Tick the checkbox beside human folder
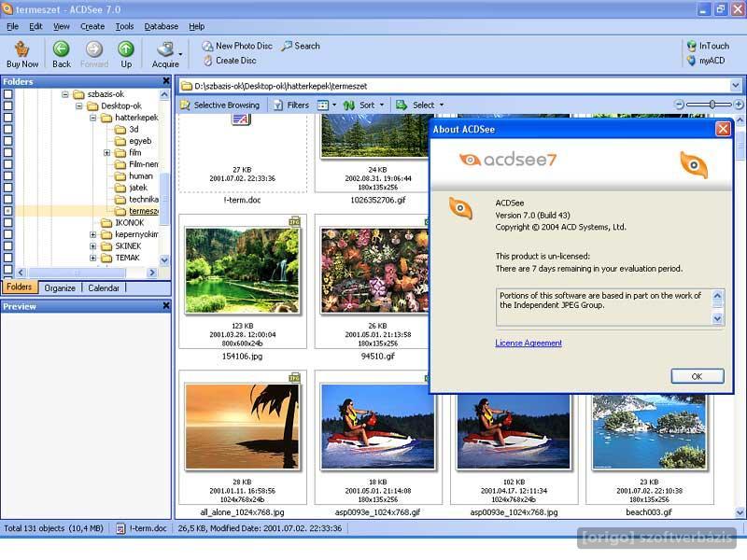This screenshot has width=747, height=560. coord(8,175)
